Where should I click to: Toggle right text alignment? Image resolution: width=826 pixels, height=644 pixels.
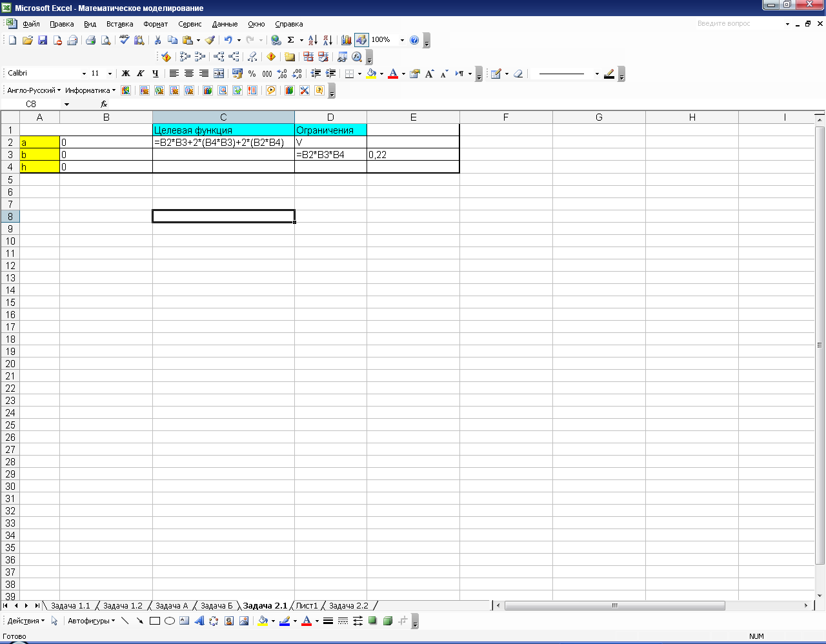click(204, 74)
